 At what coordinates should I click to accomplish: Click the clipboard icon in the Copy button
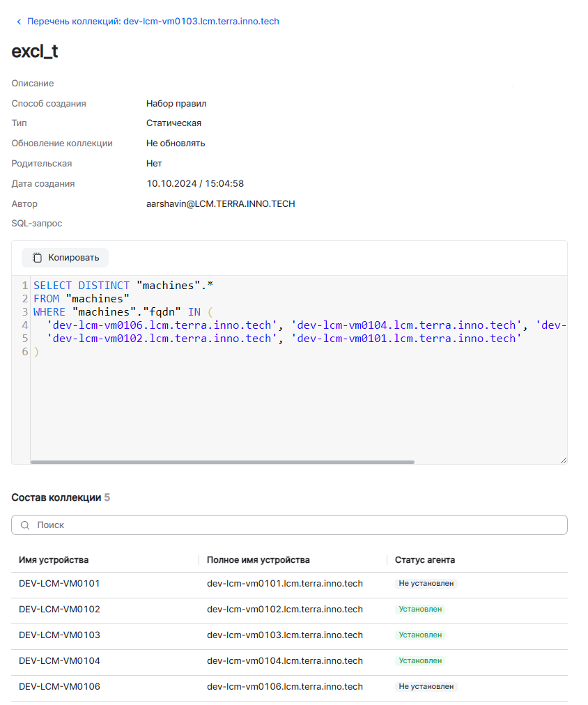[38, 258]
